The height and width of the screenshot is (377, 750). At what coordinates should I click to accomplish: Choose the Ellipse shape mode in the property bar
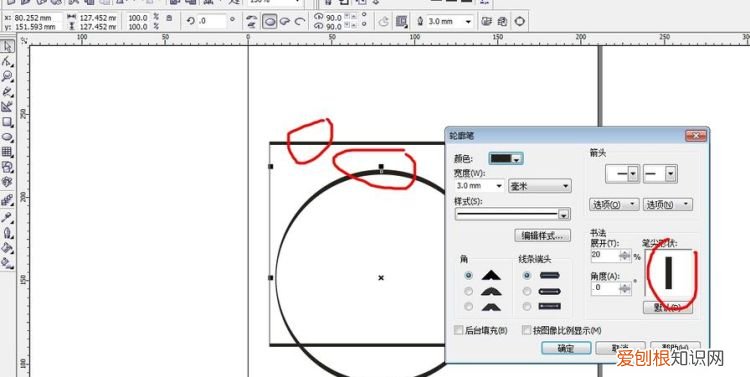click(x=270, y=22)
